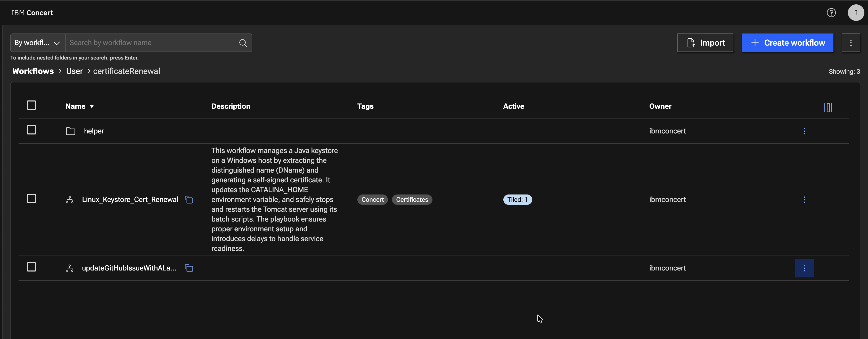Click the Create workflow button
Screen dimensions: 868x339
[787, 43]
